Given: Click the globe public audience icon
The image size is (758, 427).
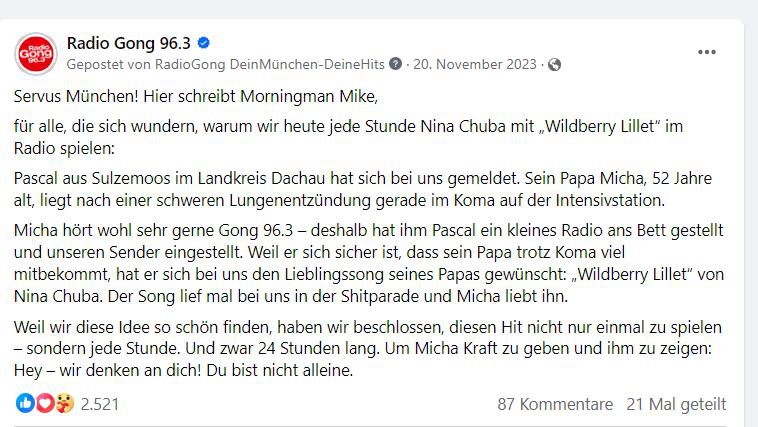Looking at the screenshot, I should [554, 64].
